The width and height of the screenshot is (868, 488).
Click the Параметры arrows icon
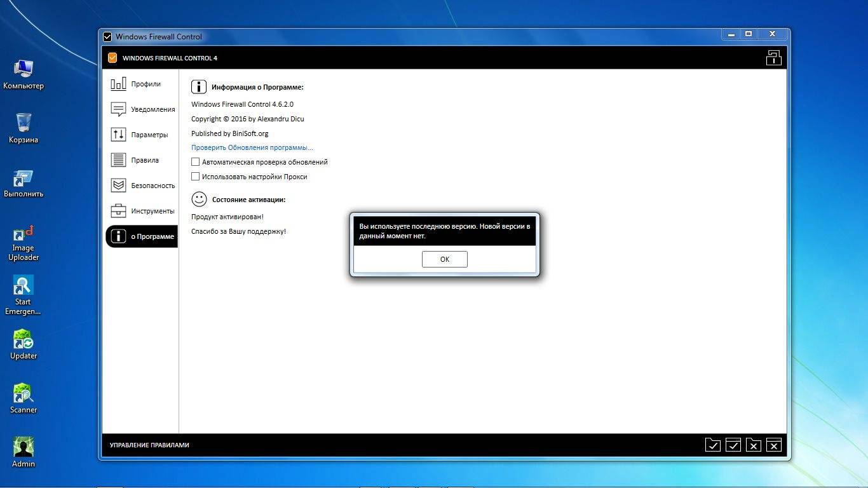pos(118,135)
